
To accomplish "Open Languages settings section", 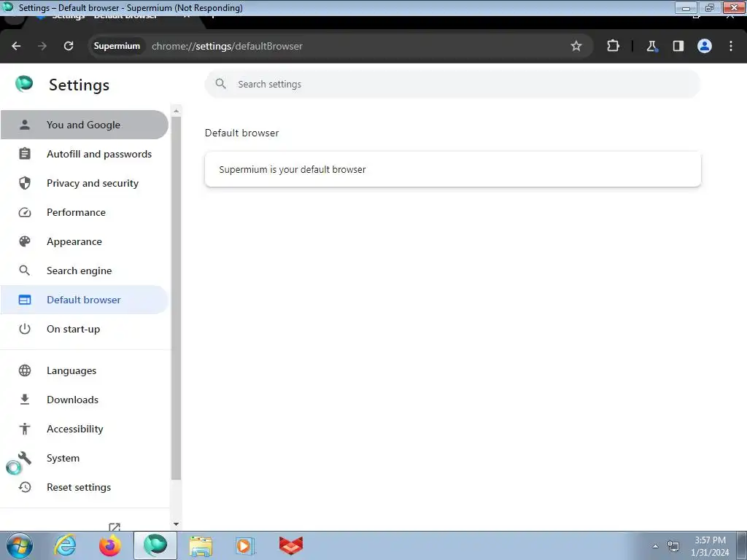I will [x=85, y=370].
